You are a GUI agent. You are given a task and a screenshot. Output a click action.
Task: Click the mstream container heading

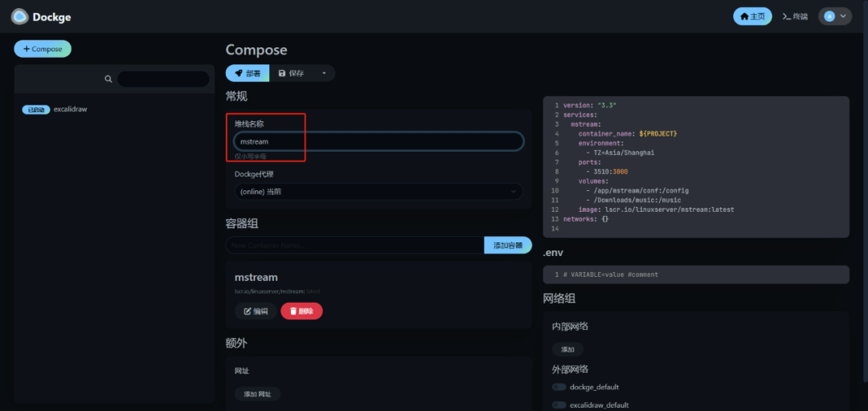tap(256, 277)
